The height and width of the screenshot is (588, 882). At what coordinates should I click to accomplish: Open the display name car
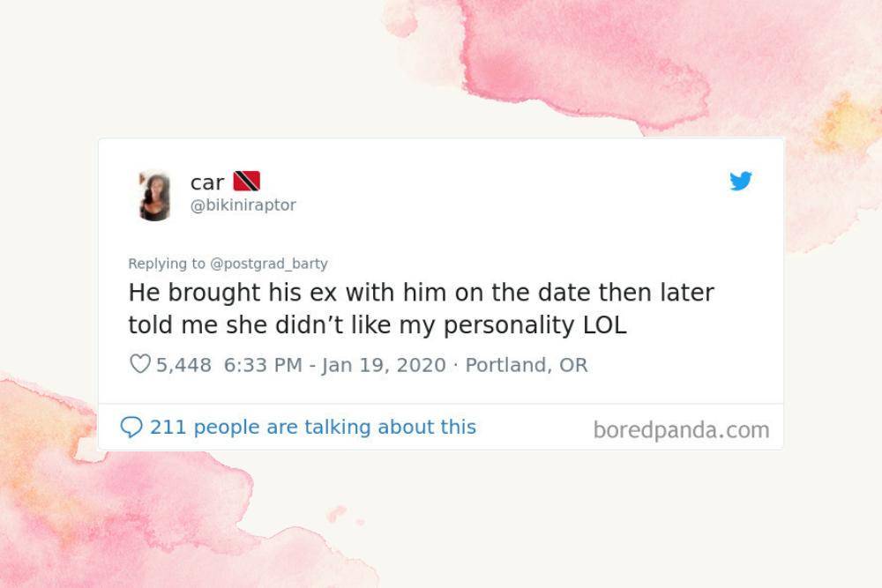[x=207, y=182]
